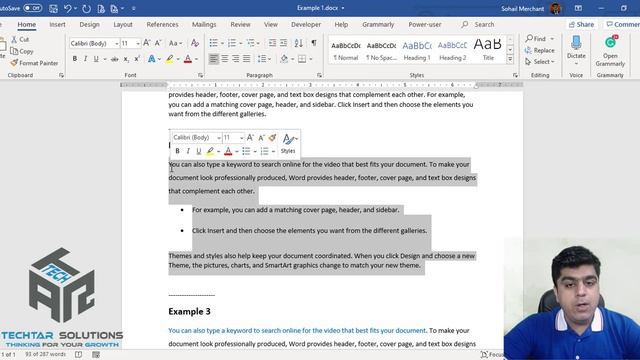Open the Find dropdown arrow
640x360 pixels.
[x=552, y=39]
